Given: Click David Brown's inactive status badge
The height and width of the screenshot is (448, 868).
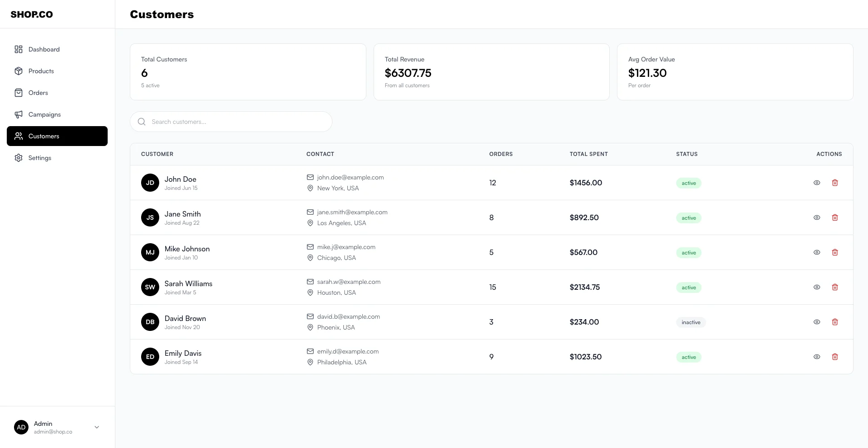Looking at the screenshot, I should coord(691,322).
